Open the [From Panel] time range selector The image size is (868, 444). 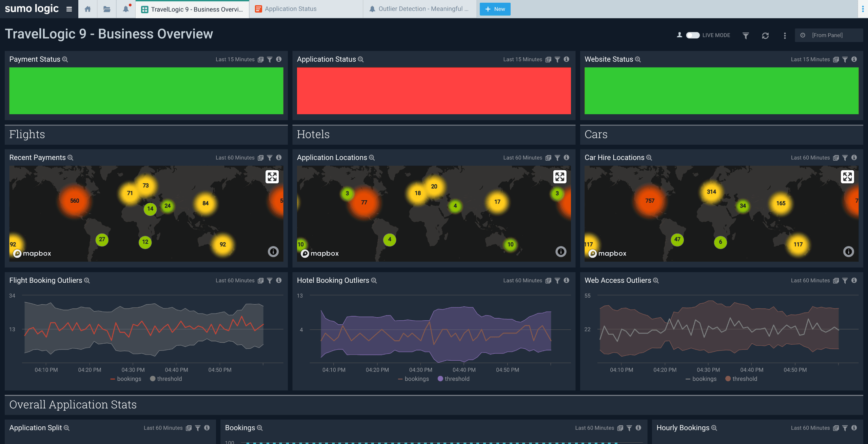click(x=829, y=35)
